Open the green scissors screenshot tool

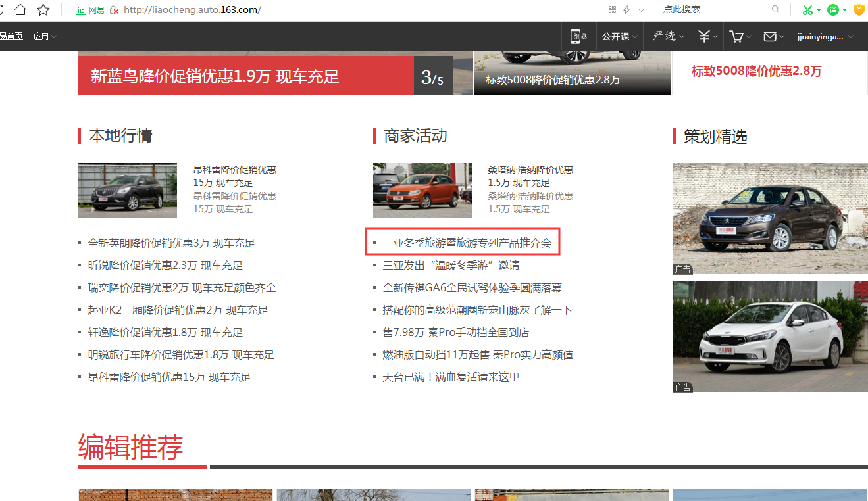coord(807,10)
